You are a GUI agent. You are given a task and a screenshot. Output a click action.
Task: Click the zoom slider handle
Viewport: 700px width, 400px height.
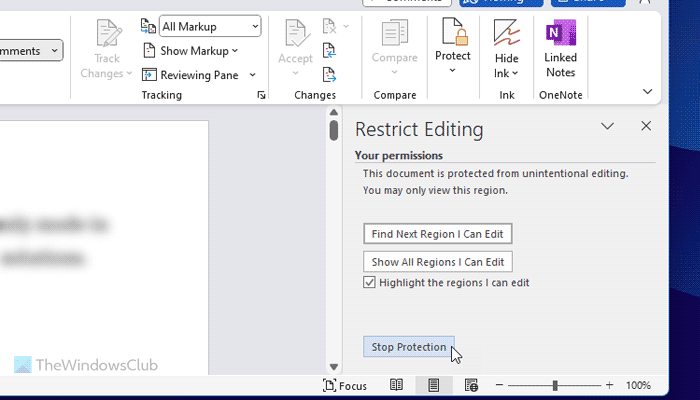coord(555,385)
